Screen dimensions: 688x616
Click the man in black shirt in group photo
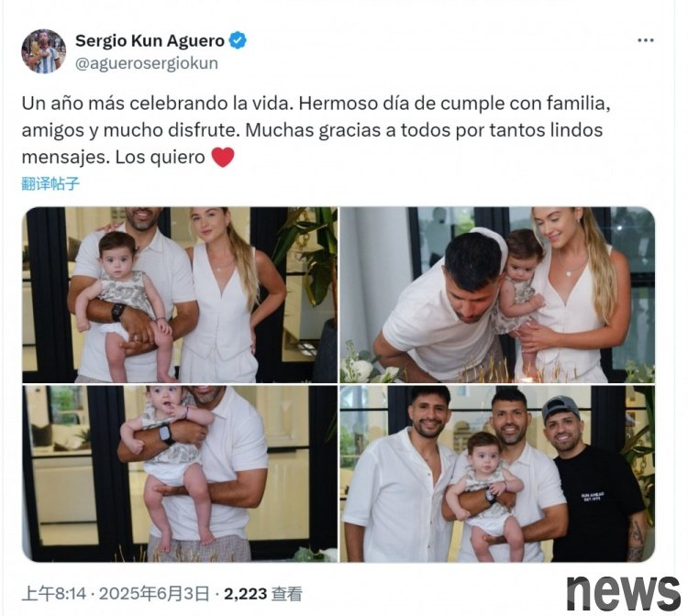point(595,478)
